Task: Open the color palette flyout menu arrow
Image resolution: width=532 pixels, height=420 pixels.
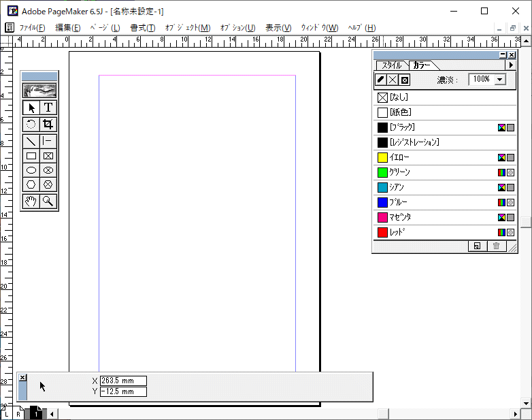Action: click(x=511, y=65)
